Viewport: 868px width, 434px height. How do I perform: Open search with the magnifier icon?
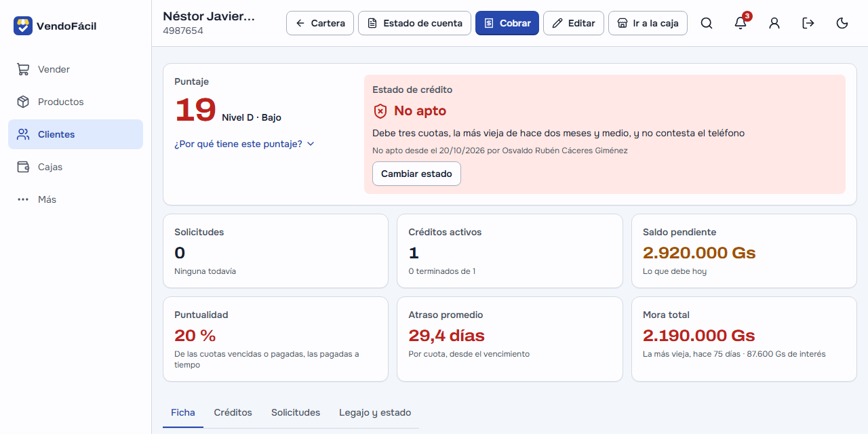(707, 23)
